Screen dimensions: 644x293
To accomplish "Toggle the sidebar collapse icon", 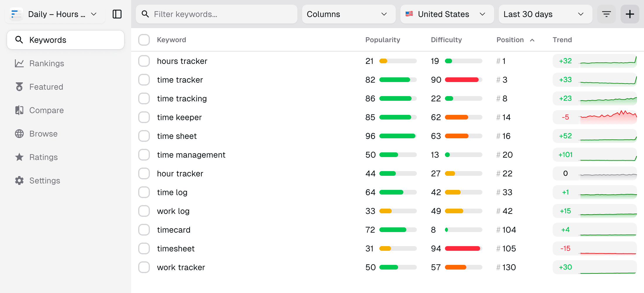I will [117, 14].
